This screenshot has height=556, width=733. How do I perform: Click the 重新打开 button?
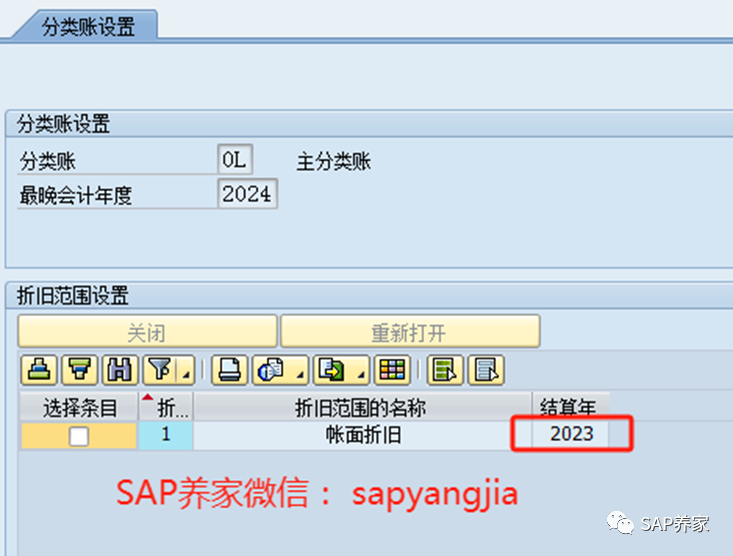pos(410,332)
